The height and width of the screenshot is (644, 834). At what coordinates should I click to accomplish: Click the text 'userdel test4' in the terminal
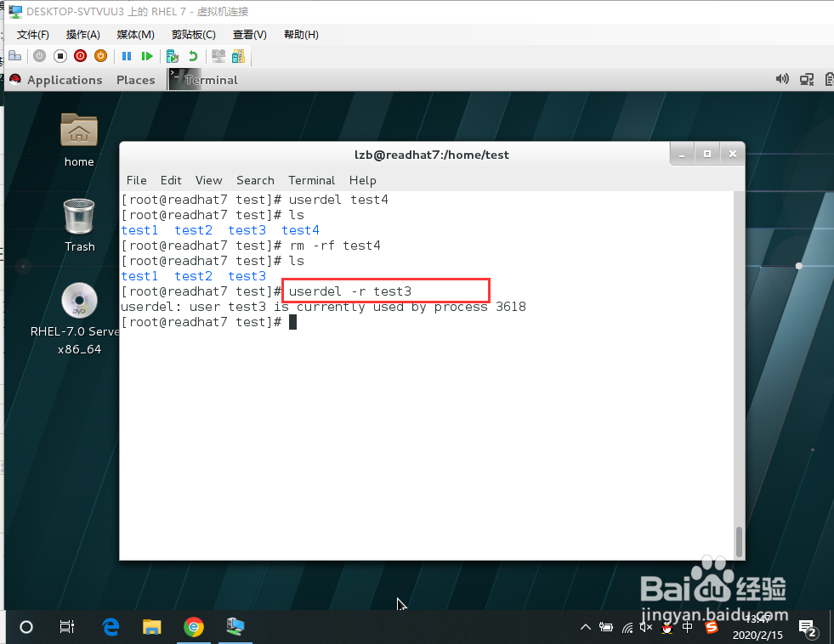coord(338,200)
